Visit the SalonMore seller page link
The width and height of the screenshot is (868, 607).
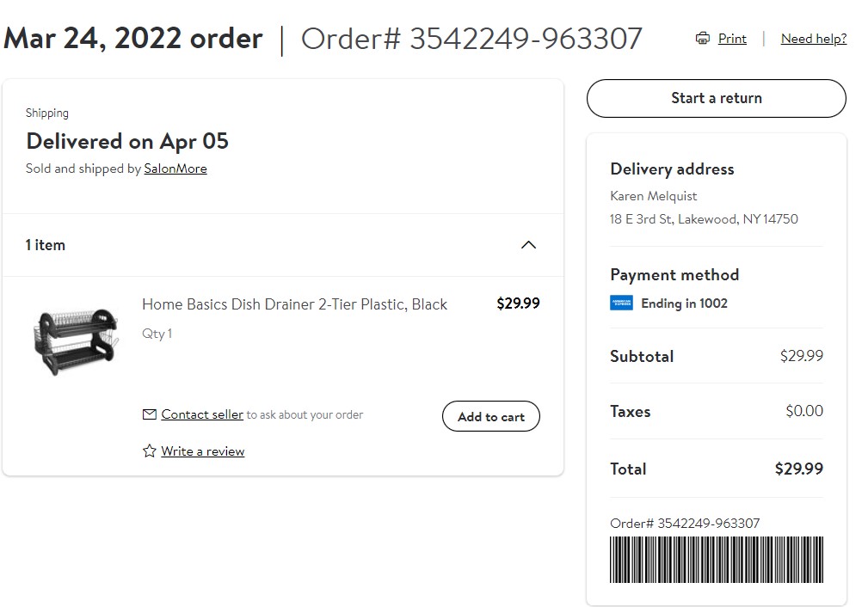coord(175,169)
